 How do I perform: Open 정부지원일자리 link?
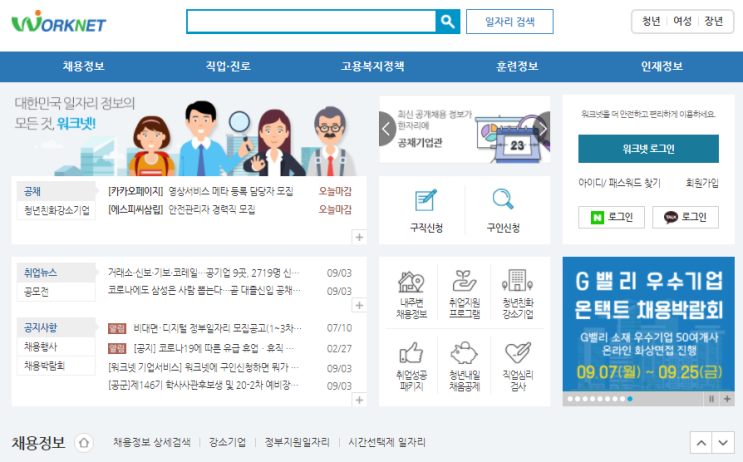[x=297, y=443]
